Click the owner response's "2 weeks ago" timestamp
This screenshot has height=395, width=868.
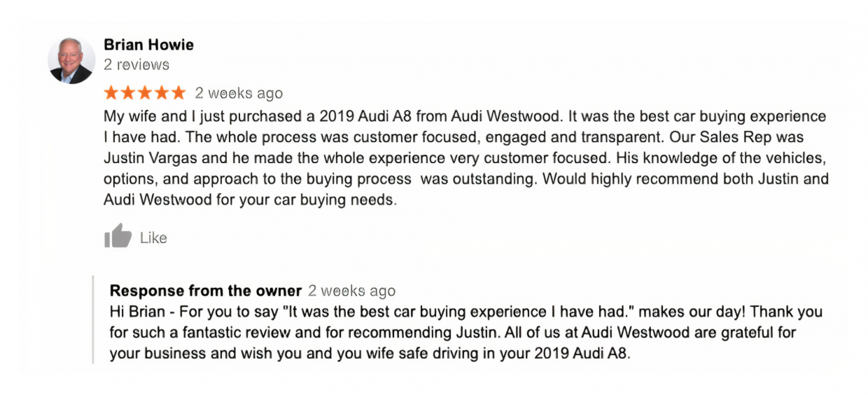[x=351, y=291]
